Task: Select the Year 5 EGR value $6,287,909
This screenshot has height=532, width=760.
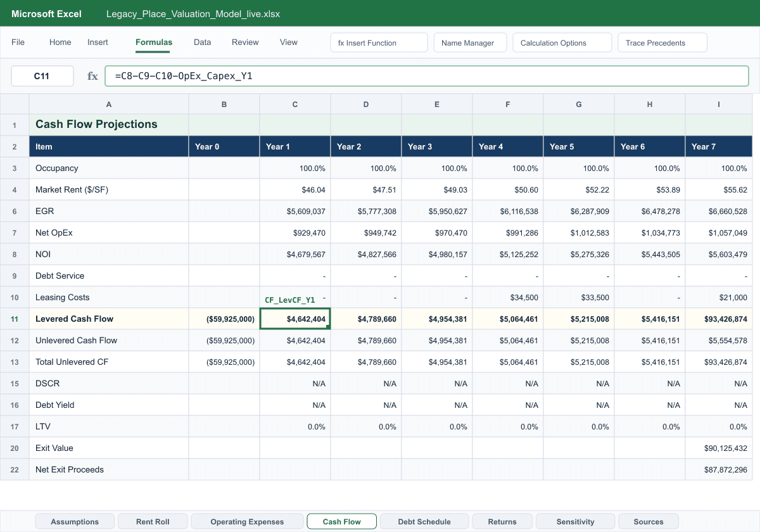Action: click(579, 211)
